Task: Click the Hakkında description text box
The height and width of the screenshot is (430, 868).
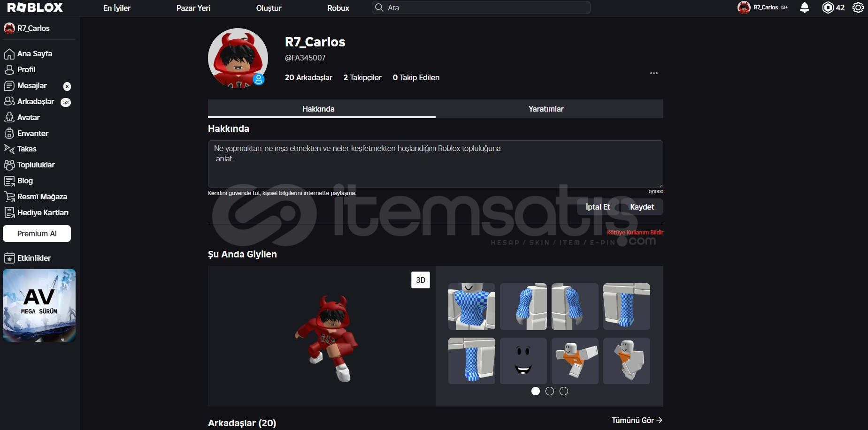Action: pyautogui.click(x=436, y=164)
